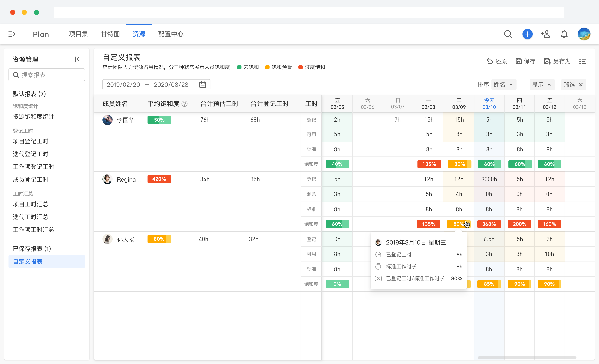
Task: Click the help icon next to 平均饱和度
Action: (x=185, y=104)
